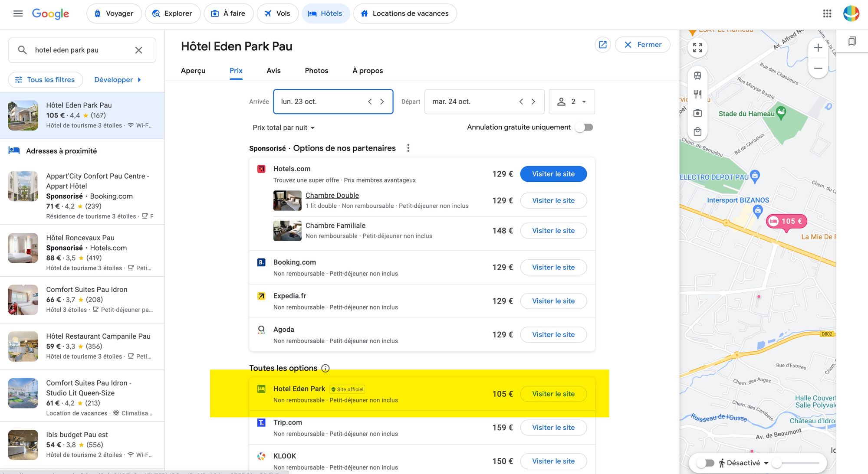This screenshot has width=868, height=474.
Task: Open the Google apps grid
Action: click(x=827, y=13)
